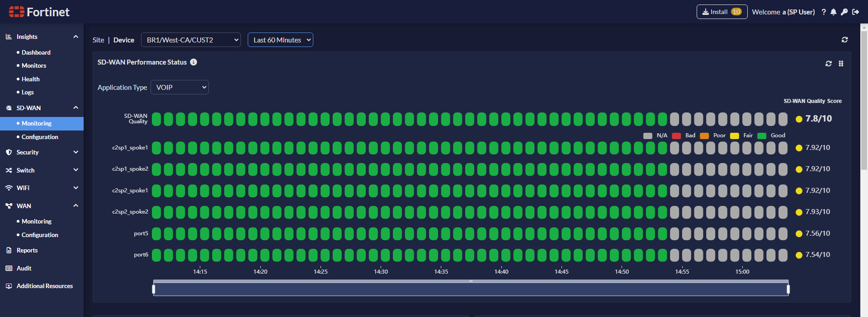868x317 pixels.
Task: Toggle the Good legend entry
Action: pos(771,135)
